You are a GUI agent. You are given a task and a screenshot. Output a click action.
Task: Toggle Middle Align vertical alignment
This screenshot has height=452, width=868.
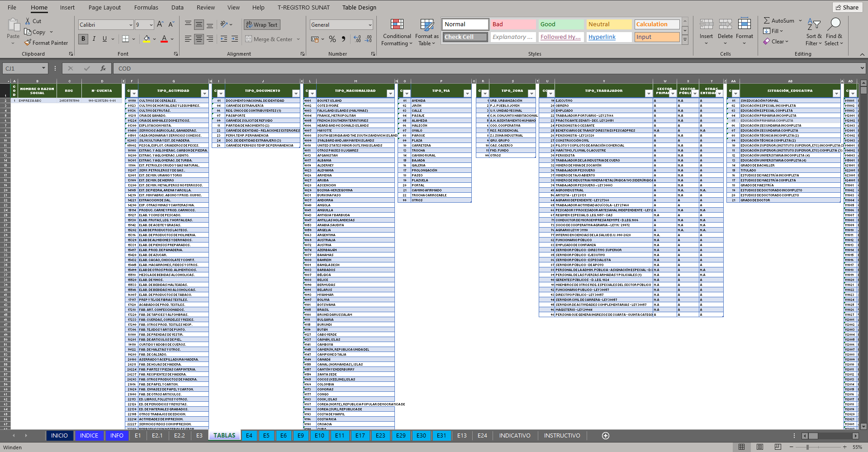pyautogui.click(x=199, y=24)
